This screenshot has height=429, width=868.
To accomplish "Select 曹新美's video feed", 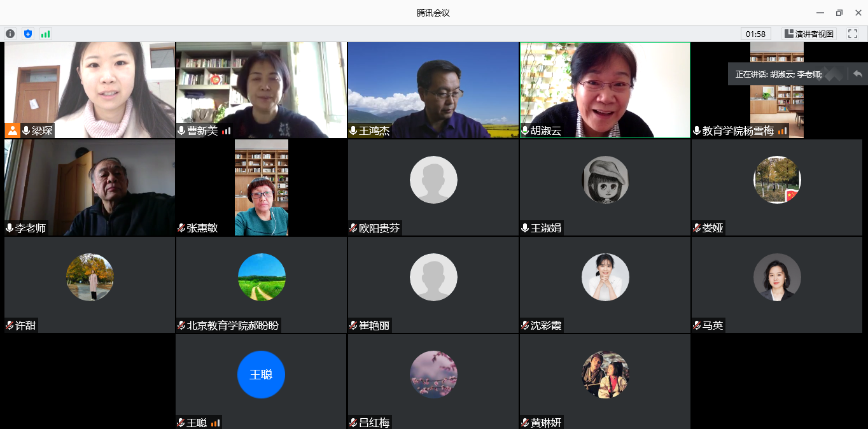I will click(x=262, y=90).
